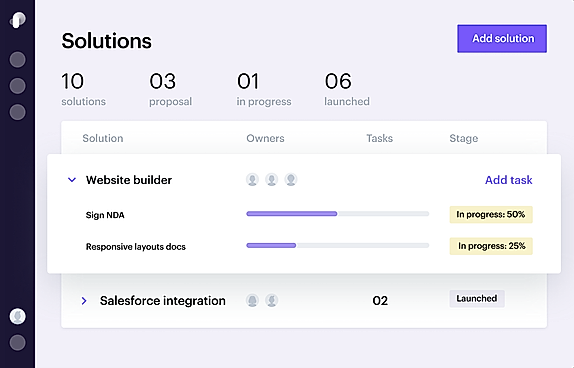Image resolution: width=574 pixels, height=368 pixels.
Task: Filter by the 10 solutions stat
Action: (x=83, y=89)
